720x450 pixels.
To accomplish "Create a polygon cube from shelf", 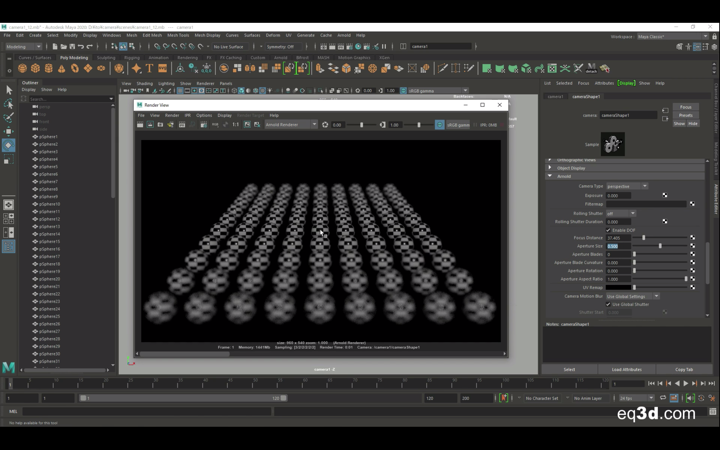I will click(x=35, y=68).
